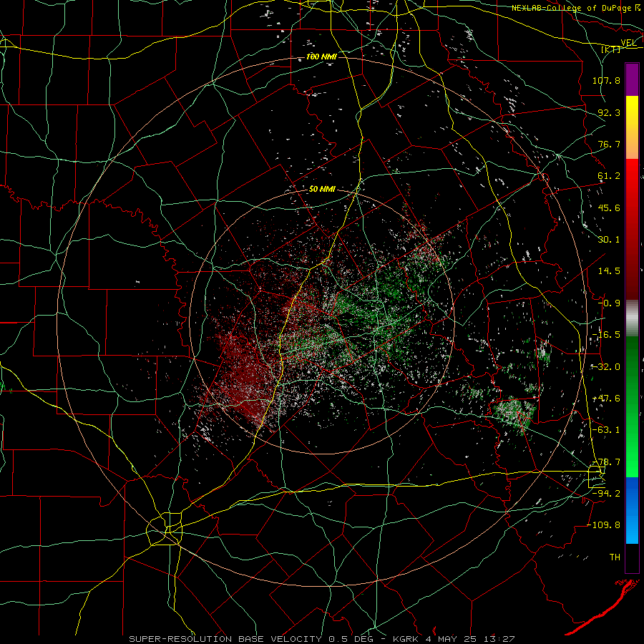Click the -94.2 scale value

606,494
